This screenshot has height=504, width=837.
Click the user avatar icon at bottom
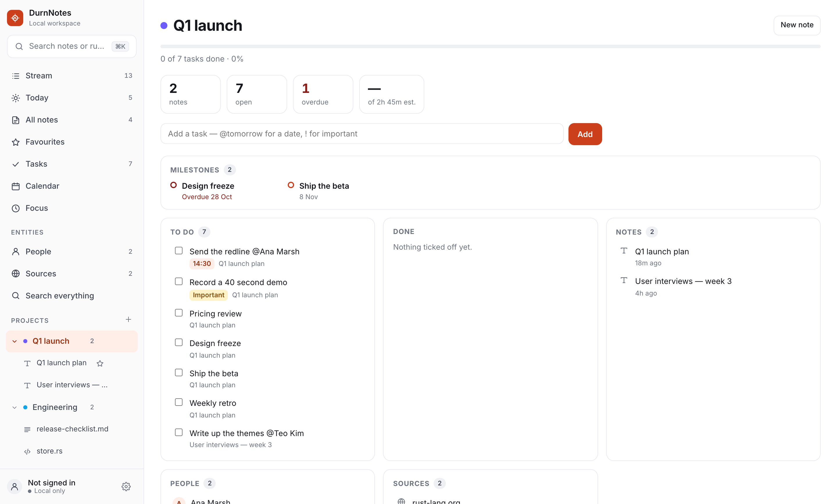click(x=15, y=486)
